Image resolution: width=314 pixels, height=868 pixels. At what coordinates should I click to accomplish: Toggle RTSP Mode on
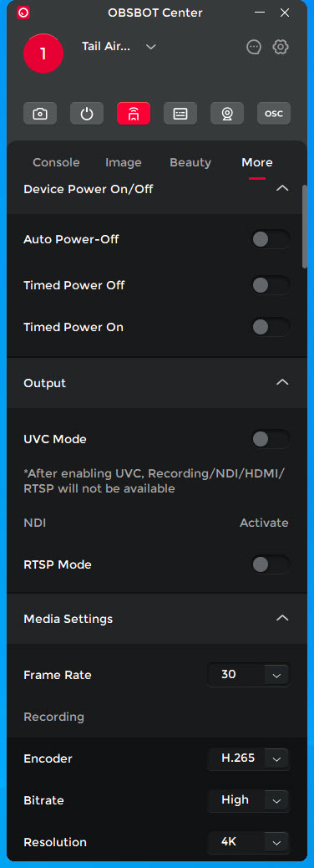pyautogui.click(x=271, y=564)
